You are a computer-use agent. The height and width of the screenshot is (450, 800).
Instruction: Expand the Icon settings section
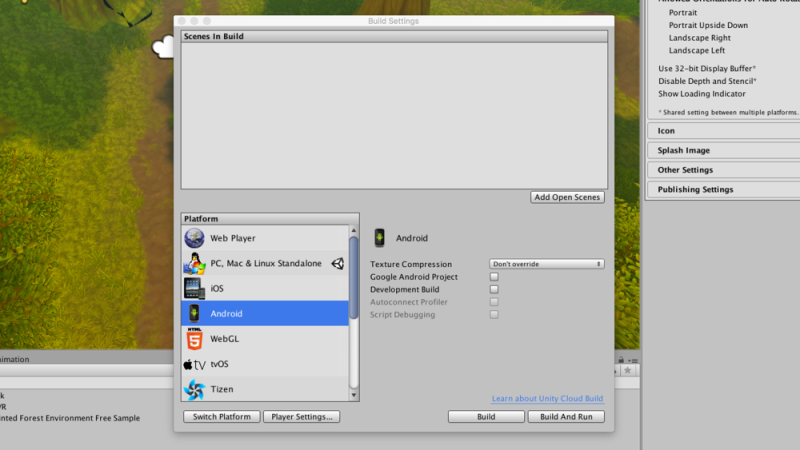(x=666, y=131)
